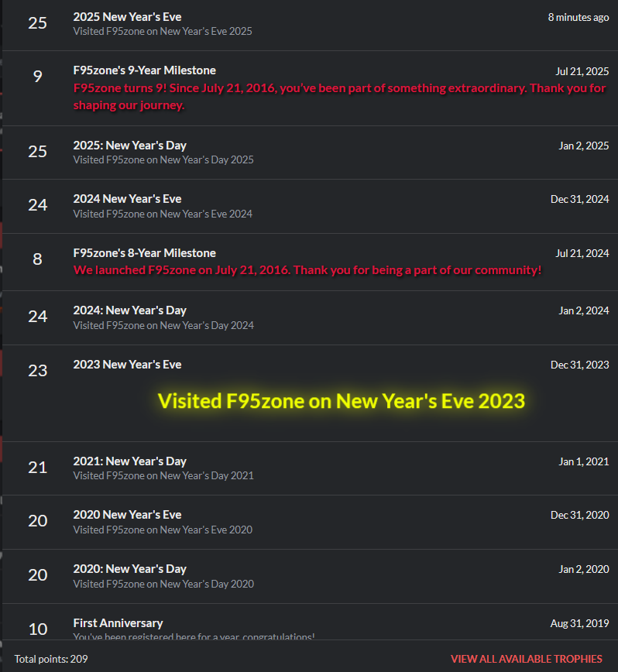
Task: Click the red 9-Year Milestone description text
Action: pyautogui.click(x=339, y=88)
